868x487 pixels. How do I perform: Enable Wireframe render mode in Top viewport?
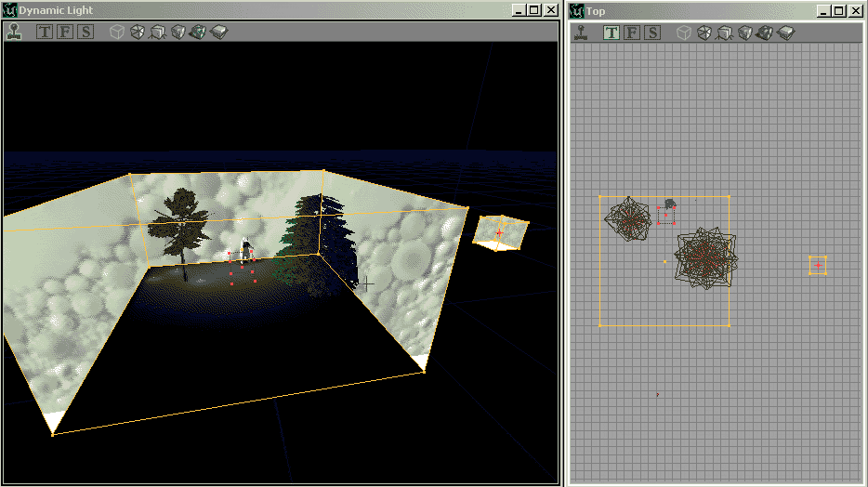pyautogui.click(x=704, y=33)
